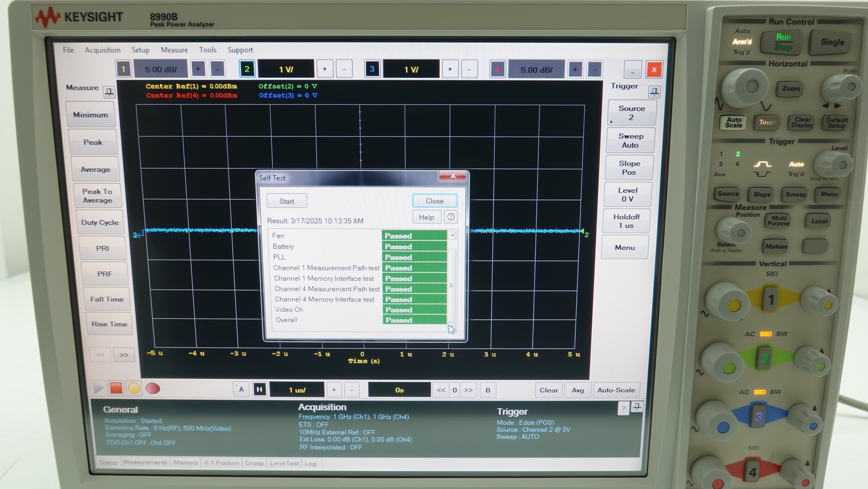
Task: Select the PRI measurement
Action: coord(103,248)
